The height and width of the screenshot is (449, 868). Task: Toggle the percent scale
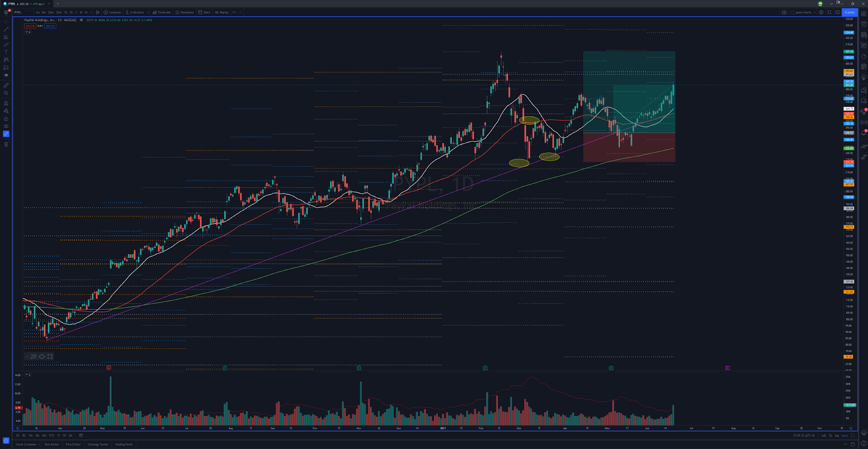click(x=830, y=435)
